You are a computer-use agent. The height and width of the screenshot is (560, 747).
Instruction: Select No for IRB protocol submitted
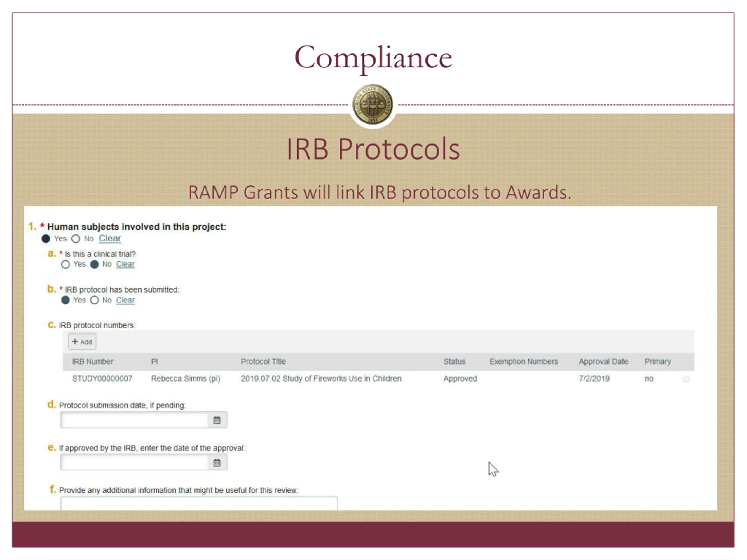point(95,300)
